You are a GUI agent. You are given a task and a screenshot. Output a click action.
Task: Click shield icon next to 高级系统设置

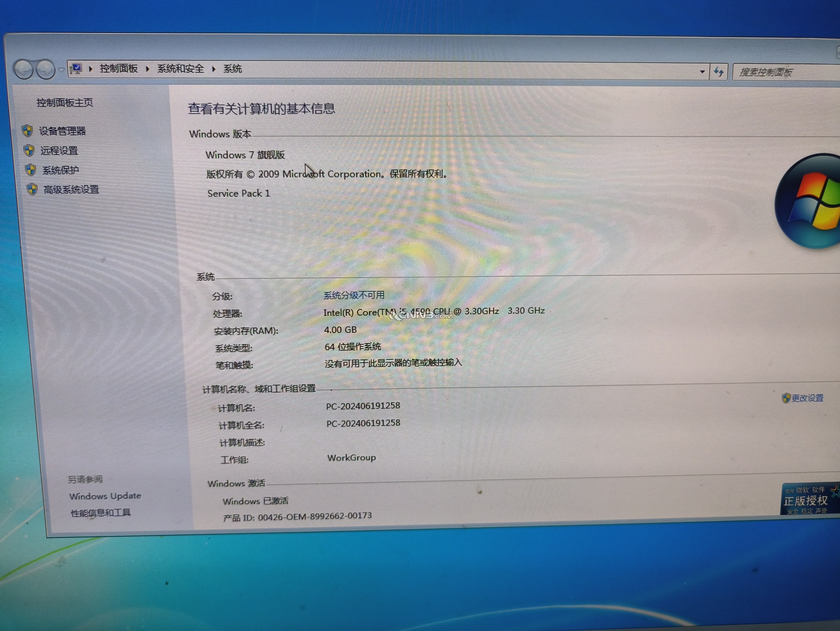pyautogui.click(x=32, y=189)
